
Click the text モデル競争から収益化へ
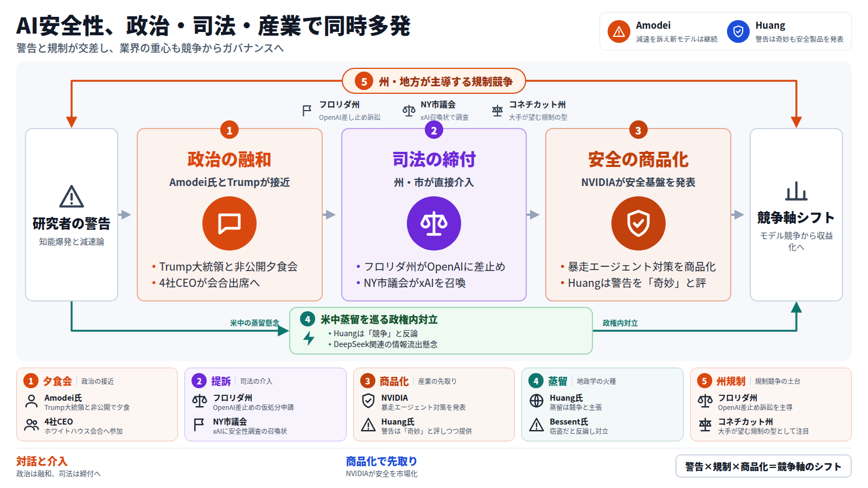(796, 241)
